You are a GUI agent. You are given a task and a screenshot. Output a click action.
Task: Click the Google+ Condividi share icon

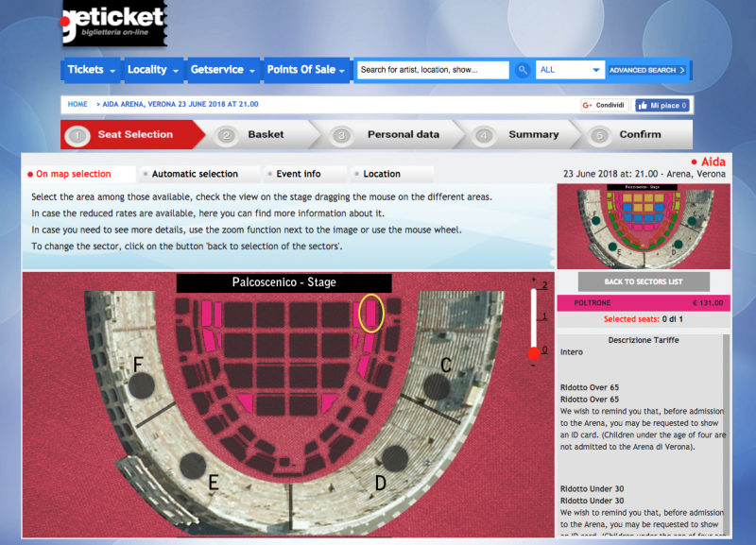click(x=605, y=105)
